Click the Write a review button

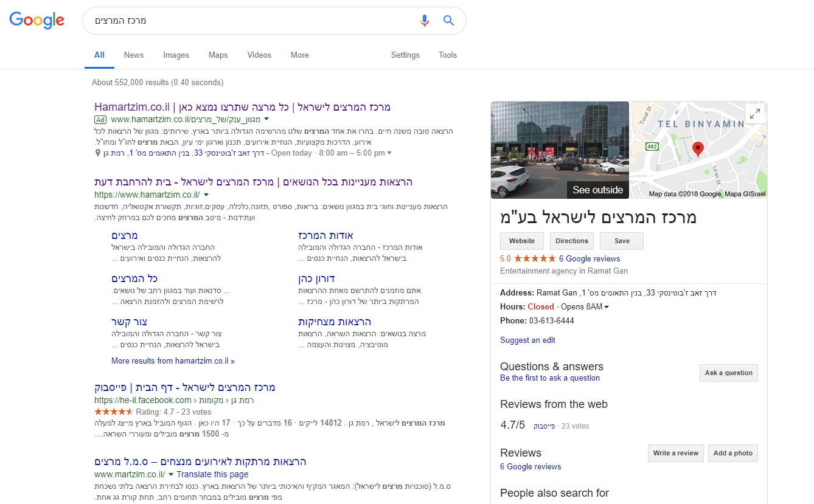(675, 453)
